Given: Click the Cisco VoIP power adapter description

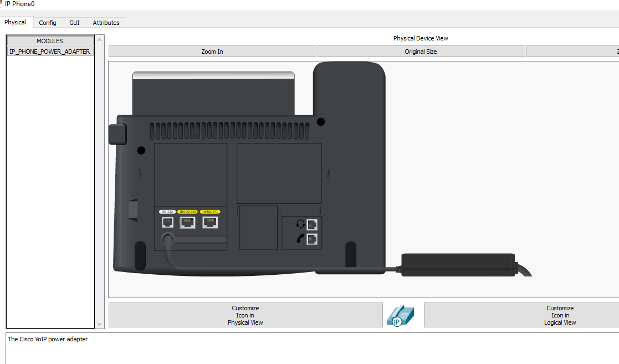Looking at the screenshot, I should click(x=48, y=339).
